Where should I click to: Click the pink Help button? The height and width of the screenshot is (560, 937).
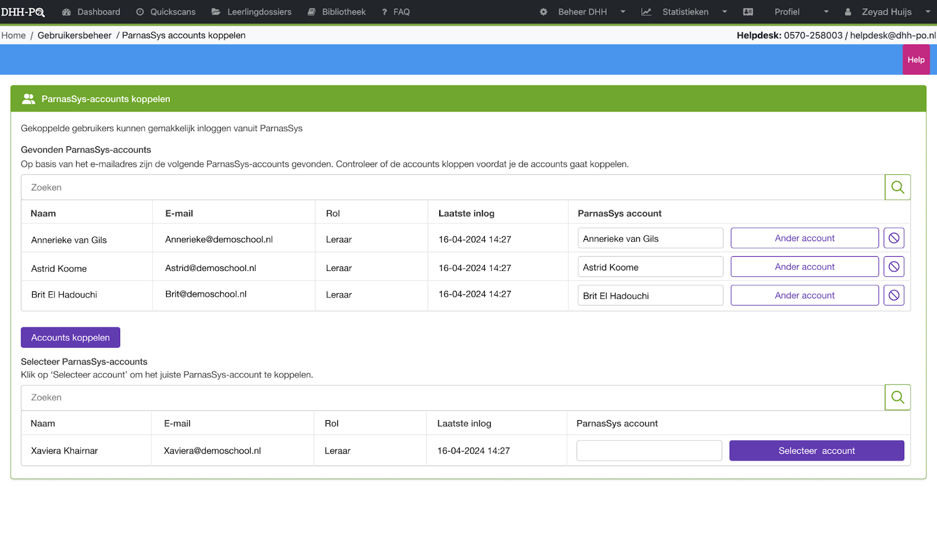click(x=916, y=60)
